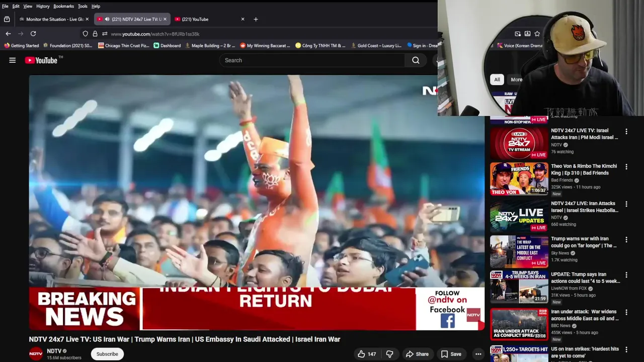Screen dimensions: 644x362
Task: Open Sky News Middle East conflict thumbnail
Action: click(x=519, y=251)
